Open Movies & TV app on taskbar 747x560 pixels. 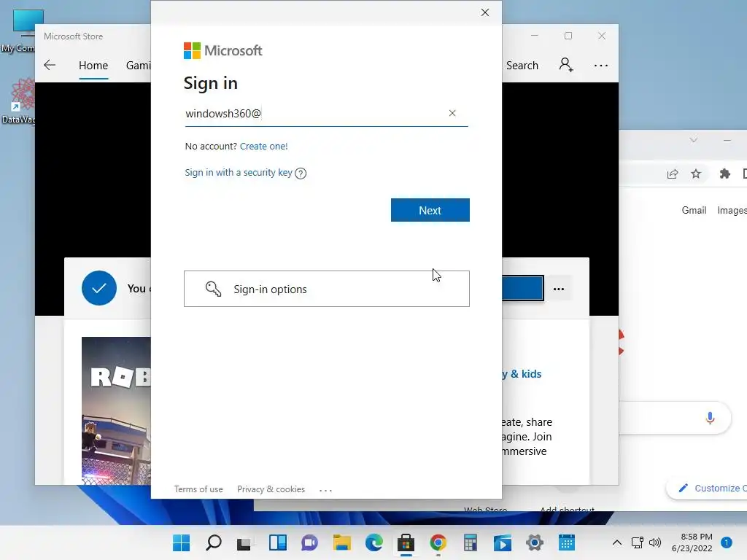(x=502, y=542)
